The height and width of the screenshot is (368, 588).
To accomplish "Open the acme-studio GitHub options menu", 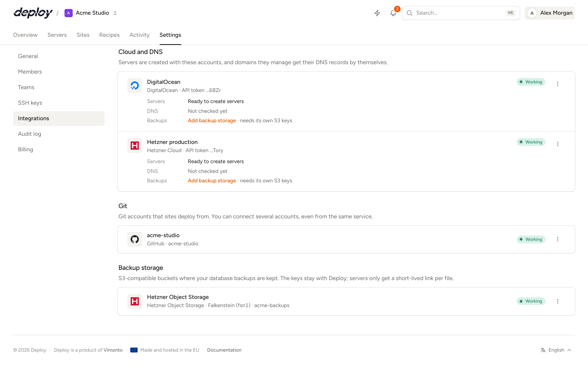I will point(558,239).
